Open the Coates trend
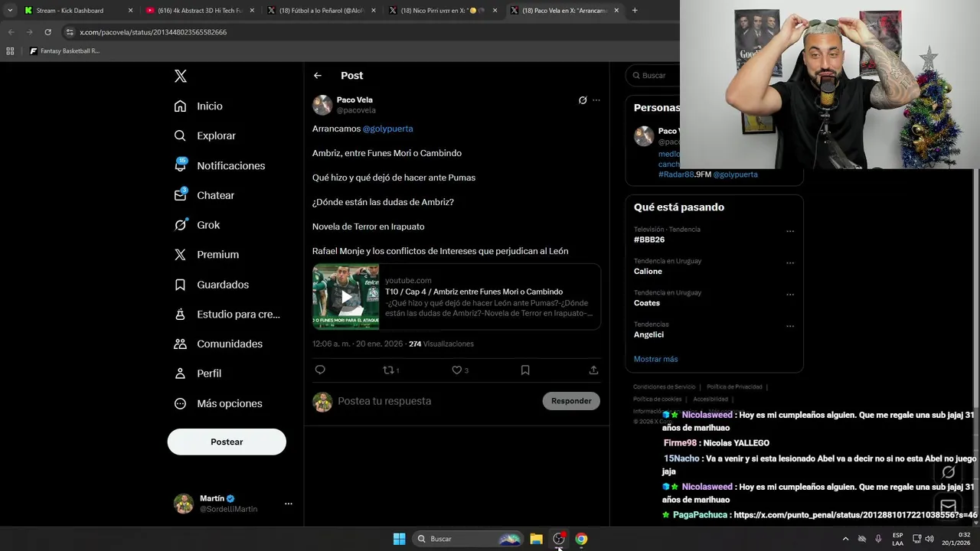980x551 pixels. 647,303
